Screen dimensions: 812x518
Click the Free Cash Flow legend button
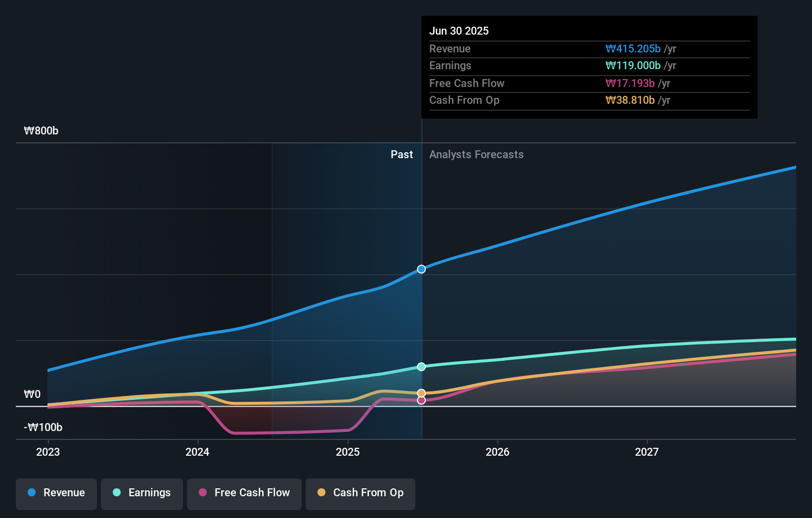click(x=244, y=493)
